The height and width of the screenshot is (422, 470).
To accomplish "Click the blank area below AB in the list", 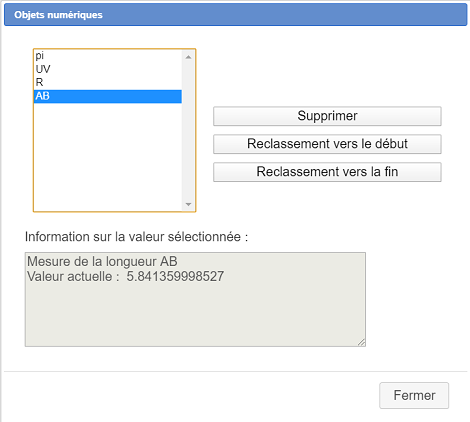I will (x=108, y=157).
